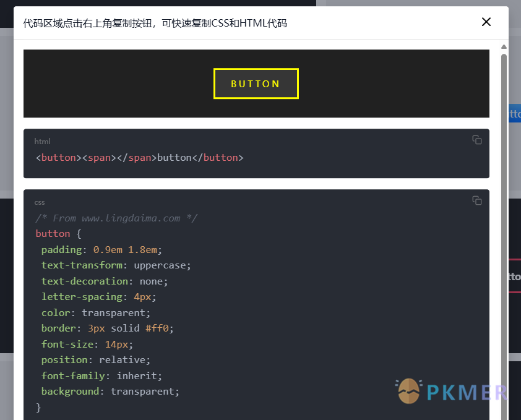
Task: Copy the css code block
Action: 477,200
